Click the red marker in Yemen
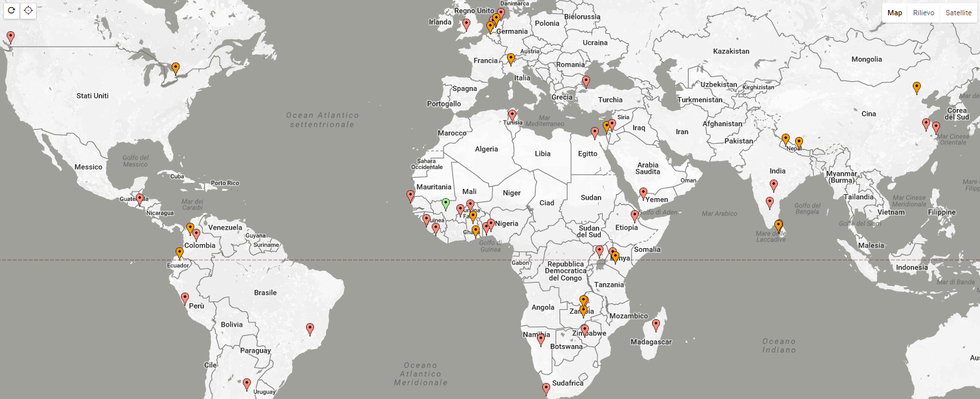Viewport: 980px width, 399px height. pos(643,193)
